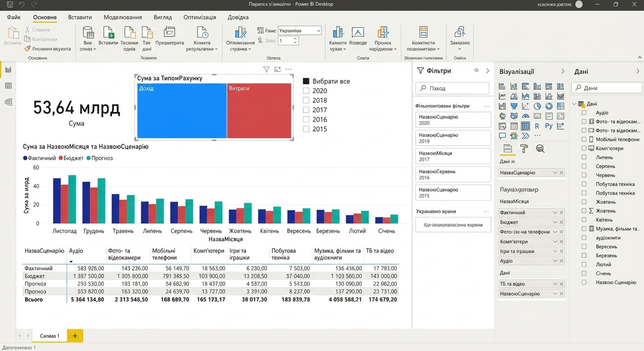Open the Фактичний field well dropdown arrow
Screen dimensions: 644x351
tap(555, 213)
